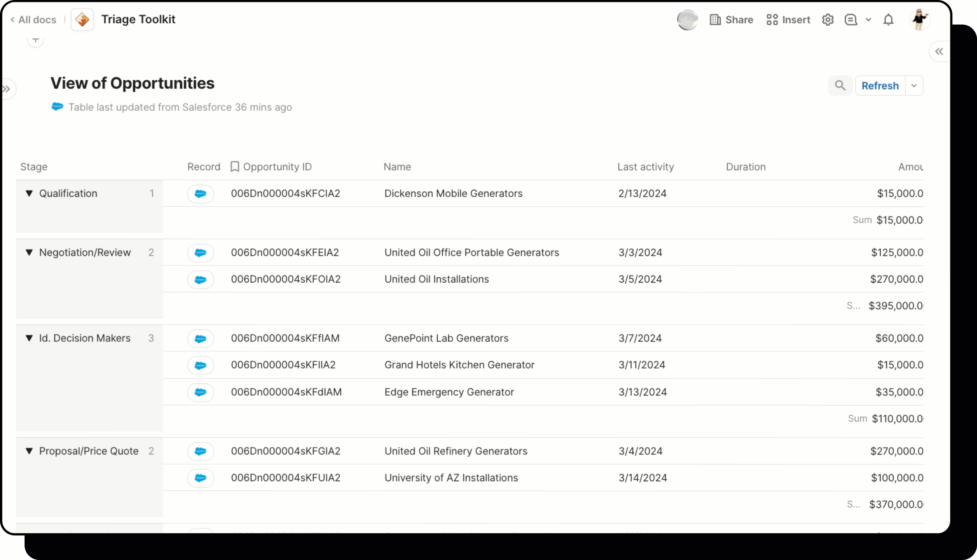This screenshot has width=977, height=560.
Task: Click the United Oil Installations name cell
Action: tap(436, 279)
